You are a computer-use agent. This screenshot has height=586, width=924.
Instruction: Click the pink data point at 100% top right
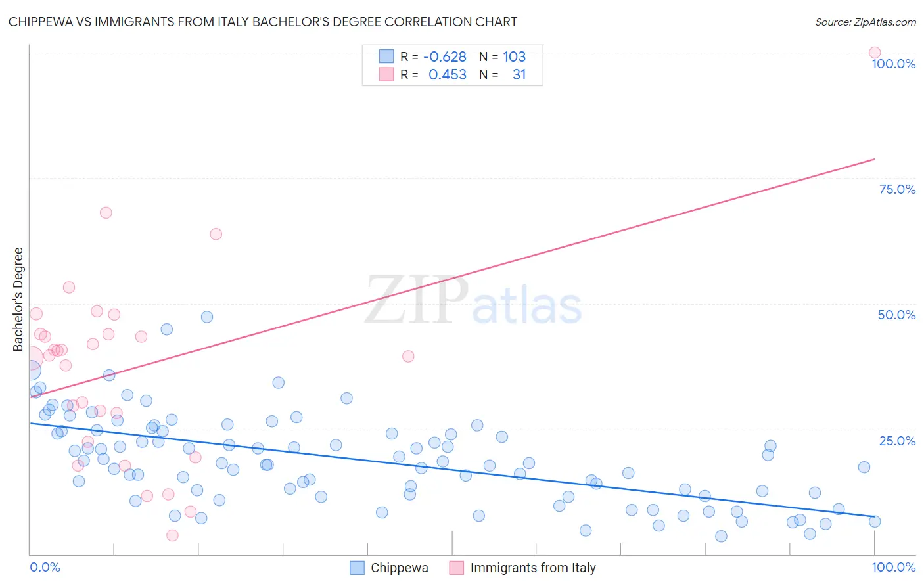[875, 53]
